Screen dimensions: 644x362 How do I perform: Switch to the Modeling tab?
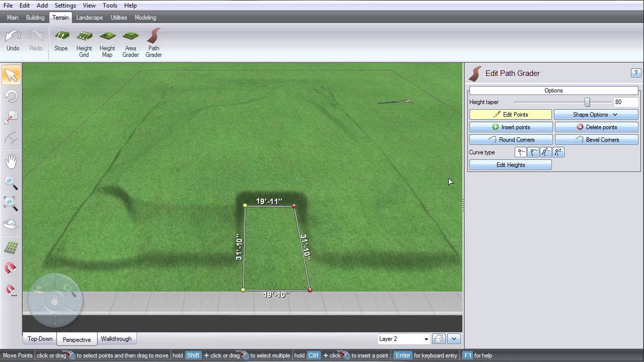(x=145, y=18)
